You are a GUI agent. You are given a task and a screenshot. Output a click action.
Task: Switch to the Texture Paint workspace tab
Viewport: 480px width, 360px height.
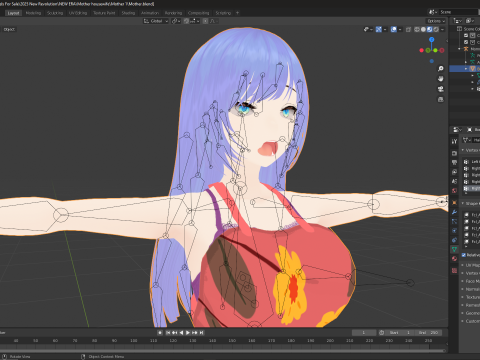pyautogui.click(x=104, y=13)
